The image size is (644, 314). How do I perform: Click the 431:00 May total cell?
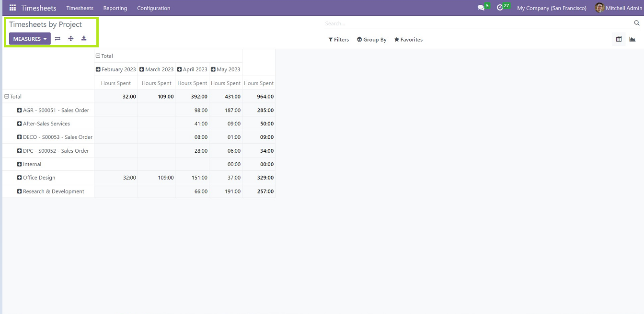pos(226,96)
